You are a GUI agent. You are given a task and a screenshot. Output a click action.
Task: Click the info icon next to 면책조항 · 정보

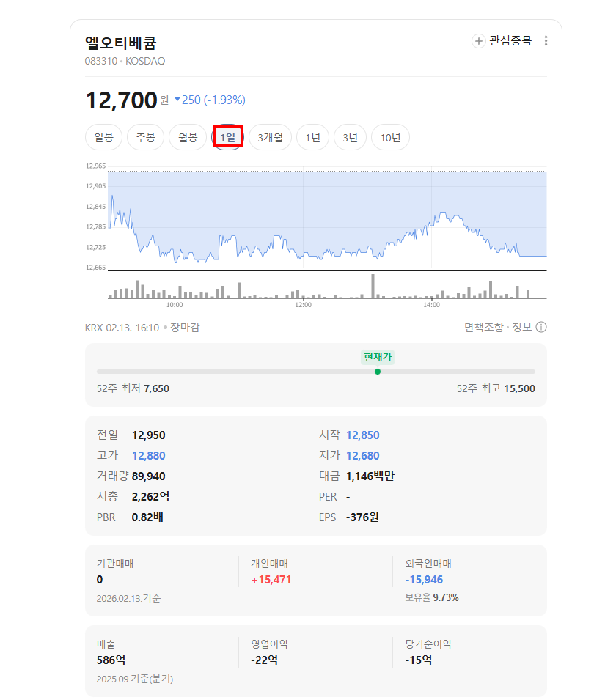(541, 327)
